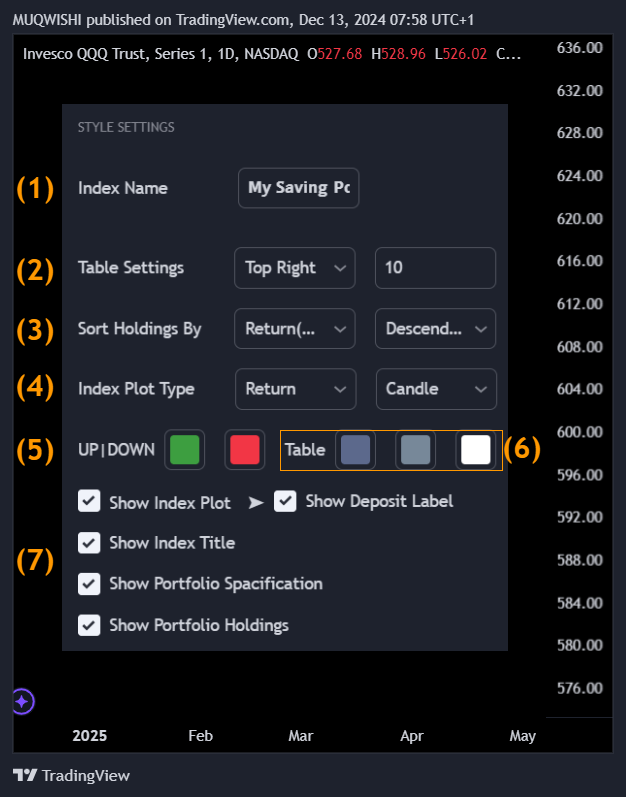Click the open price value 527.68
Image resolution: width=626 pixels, height=797 pixels.
[x=340, y=54]
